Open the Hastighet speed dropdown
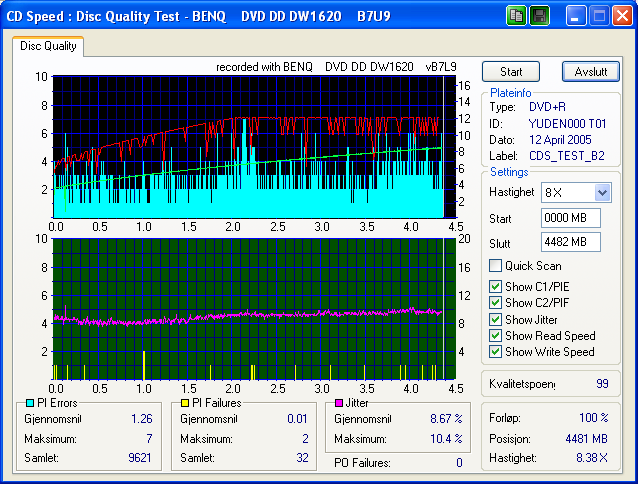This screenshot has width=638, height=484. coord(602,192)
